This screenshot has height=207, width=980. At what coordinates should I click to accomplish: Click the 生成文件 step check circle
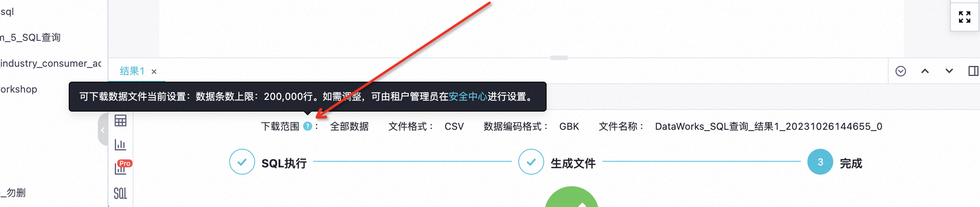pyautogui.click(x=531, y=162)
